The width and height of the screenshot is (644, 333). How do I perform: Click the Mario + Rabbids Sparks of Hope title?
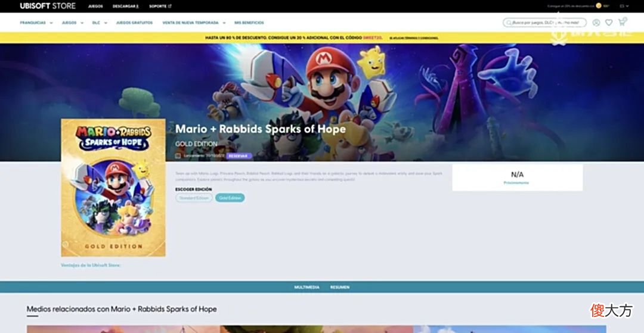coord(261,129)
